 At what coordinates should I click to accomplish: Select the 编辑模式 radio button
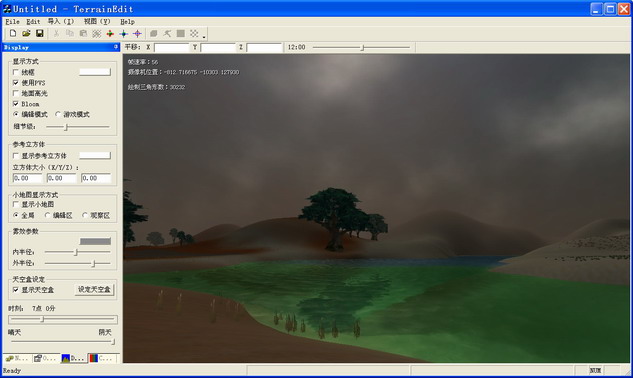coord(16,114)
